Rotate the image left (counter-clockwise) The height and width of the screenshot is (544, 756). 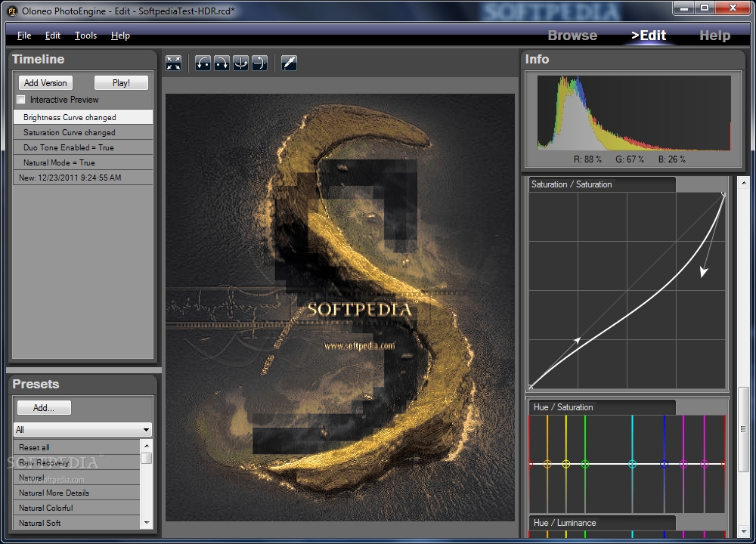[203, 63]
